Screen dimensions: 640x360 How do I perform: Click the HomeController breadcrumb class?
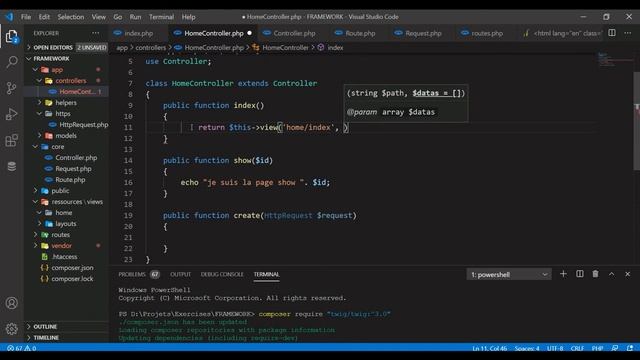[x=285, y=48]
